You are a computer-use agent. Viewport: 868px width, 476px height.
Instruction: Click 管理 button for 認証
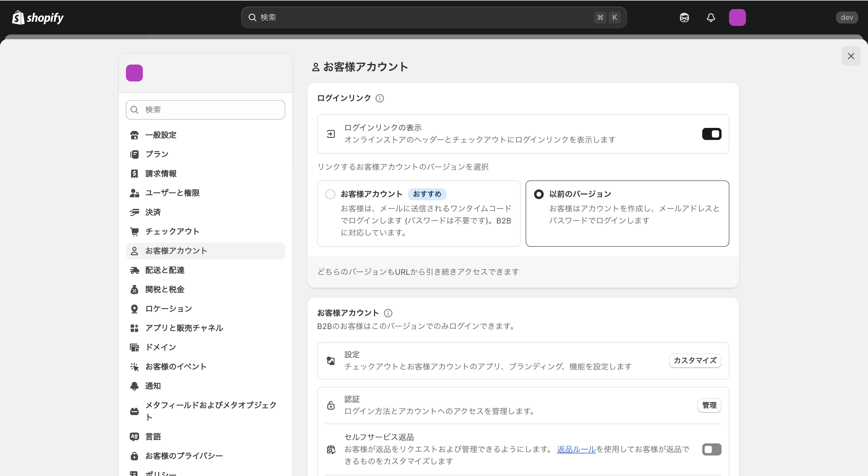[709, 405]
